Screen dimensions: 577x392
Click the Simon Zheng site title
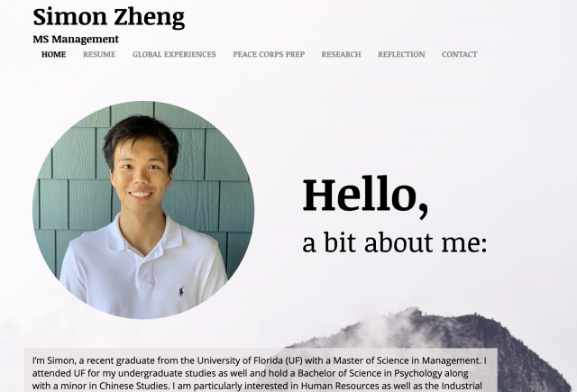pyautogui.click(x=108, y=18)
